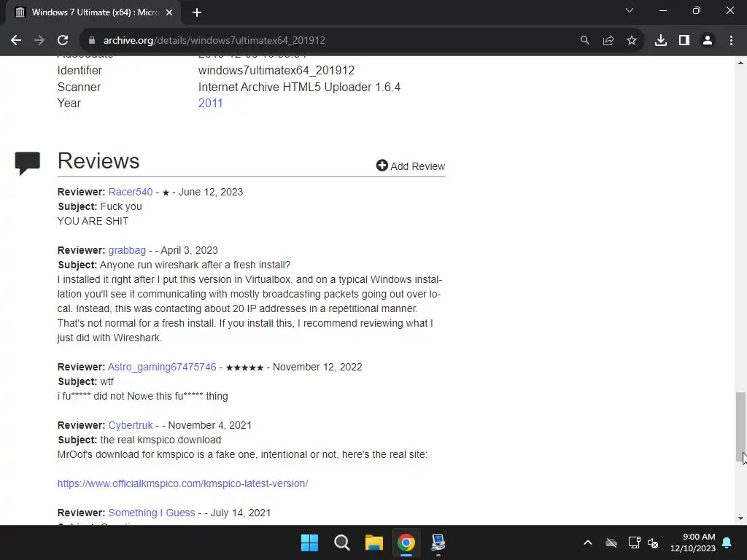747x560 pixels.
Task: View site info via the padlock icon
Action: click(x=92, y=41)
